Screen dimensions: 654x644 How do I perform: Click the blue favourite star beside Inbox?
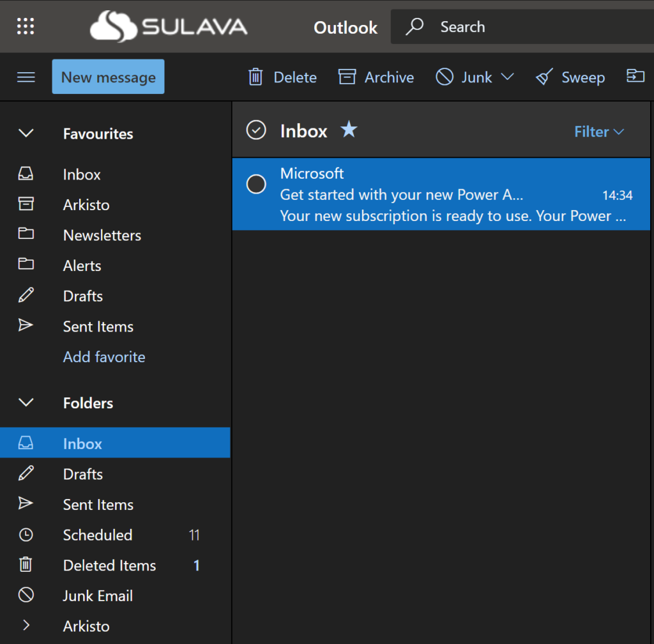click(349, 129)
